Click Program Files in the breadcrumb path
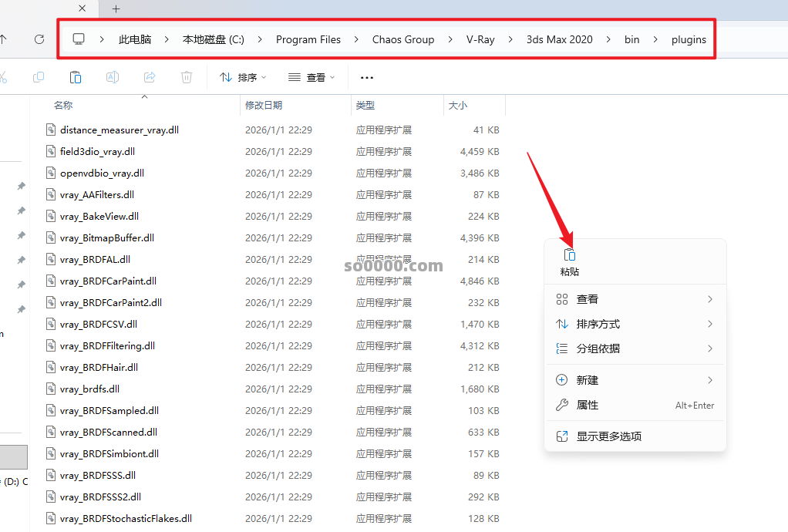The width and height of the screenshot is (788, 532). pyautogui.click(x=308, y=39)
